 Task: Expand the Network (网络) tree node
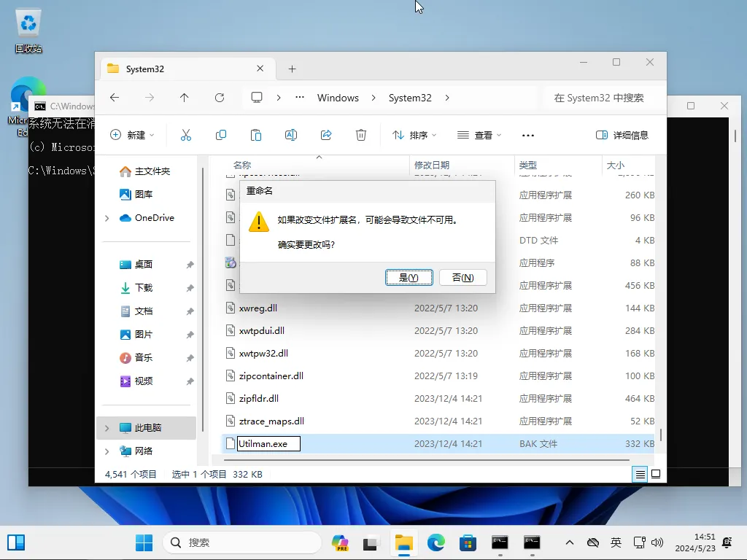(x=107, y=451)
